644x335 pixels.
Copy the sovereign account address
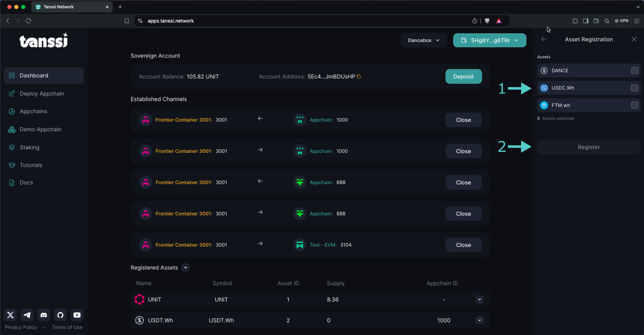click(x=359, y=77)
